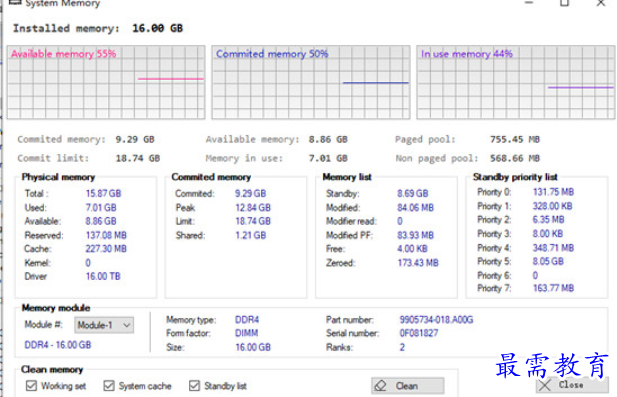Viewport: 617px width, 397px height.
Task: Open the Module # dropdown
Action: tap(104, 325)
